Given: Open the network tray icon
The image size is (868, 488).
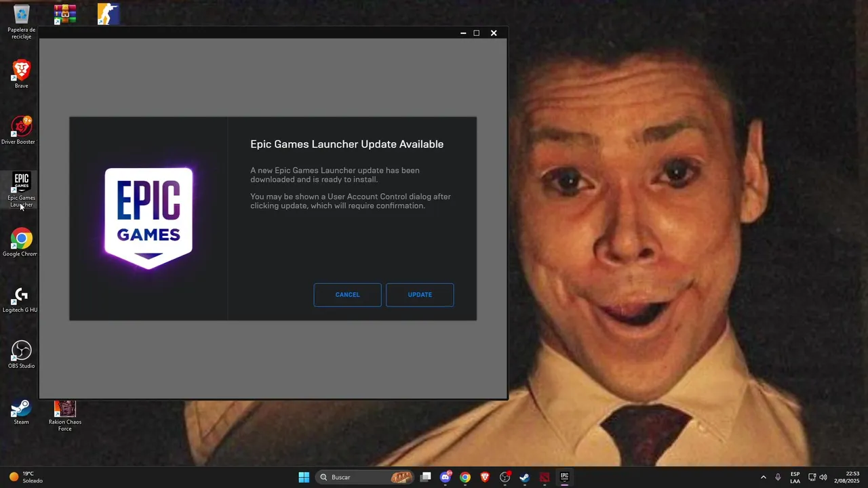Looking at the screenshot, I should tap(812, 477).
